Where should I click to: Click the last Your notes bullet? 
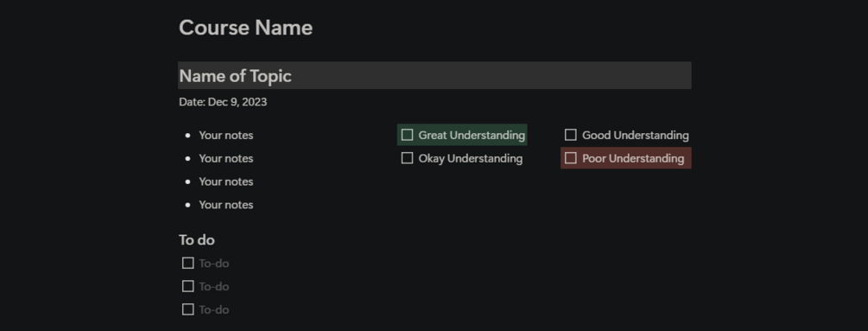pos(226,205)
